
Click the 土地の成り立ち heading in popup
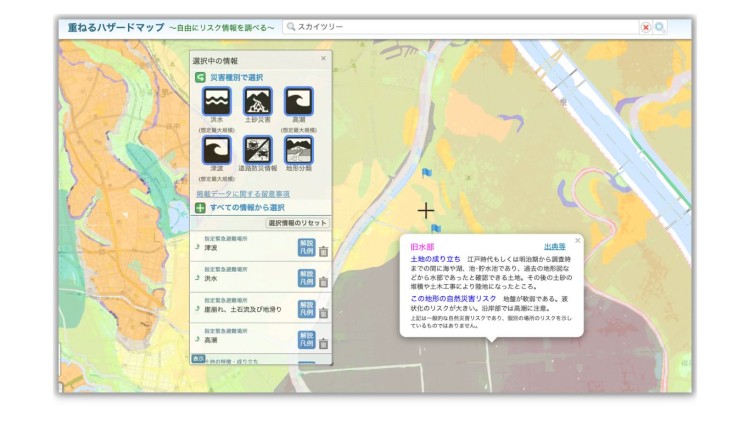coord(435,259)
